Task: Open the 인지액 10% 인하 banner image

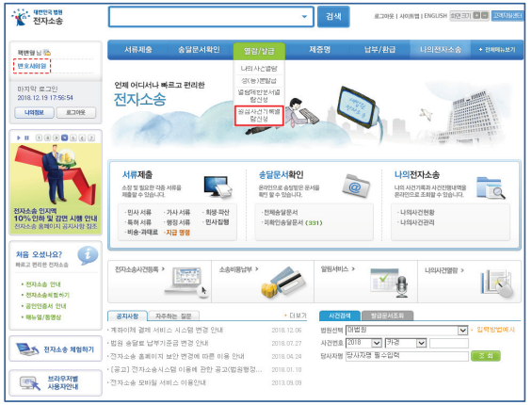Action: click(x=56, y=188)
